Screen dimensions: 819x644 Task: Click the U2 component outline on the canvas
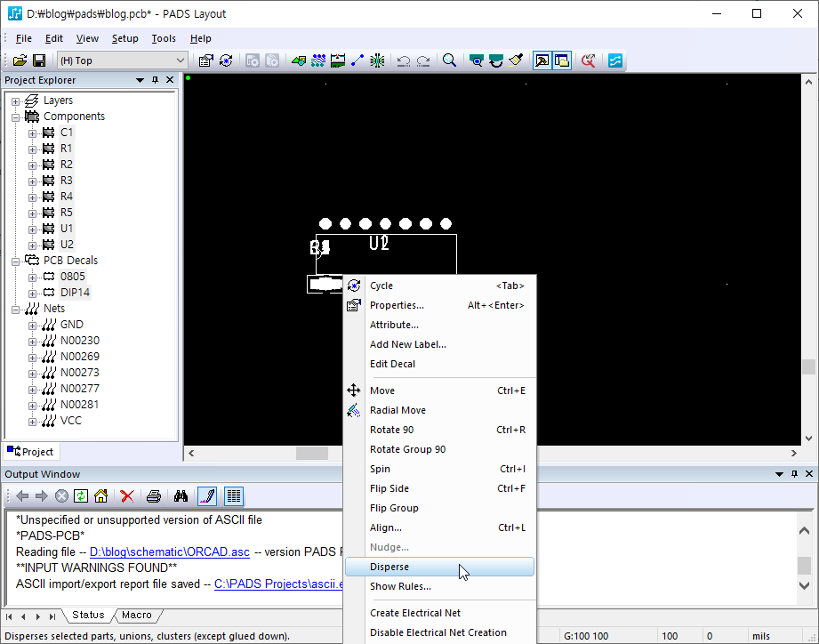coord(387,254)
